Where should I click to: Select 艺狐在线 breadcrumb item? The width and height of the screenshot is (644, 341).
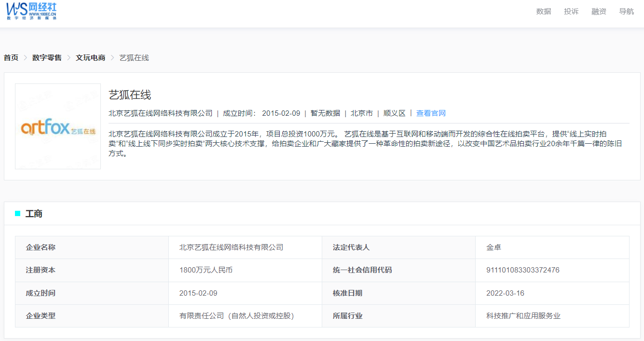pos(134,57)
